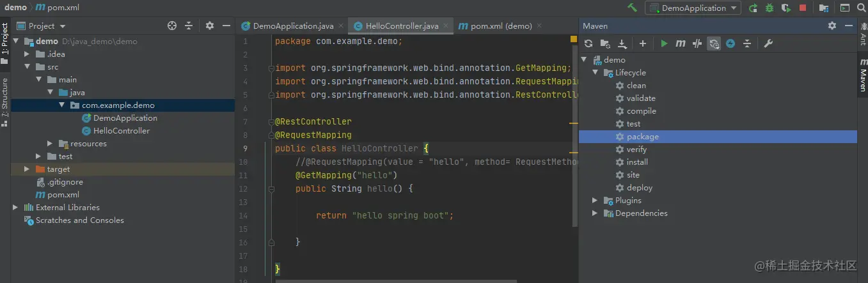Select the compile lifecycle goal
This screenshot has width=868, height=283.
(636, 111)
